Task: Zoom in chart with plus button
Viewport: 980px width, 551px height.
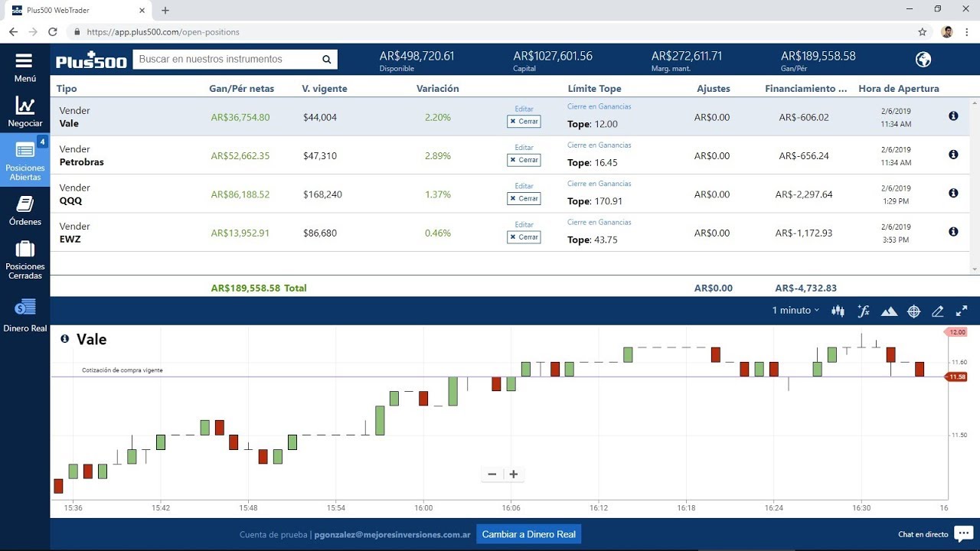Action: tap(514, 474)
